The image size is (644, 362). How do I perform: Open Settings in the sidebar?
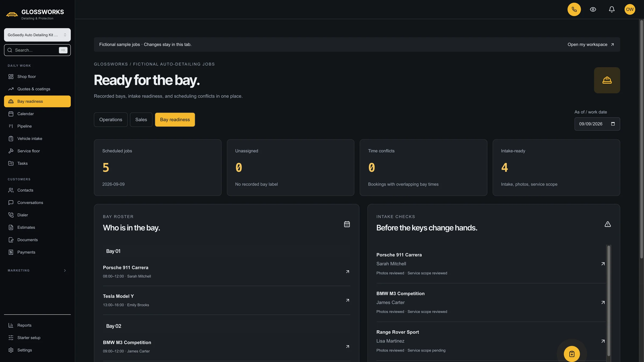point(37,350)
